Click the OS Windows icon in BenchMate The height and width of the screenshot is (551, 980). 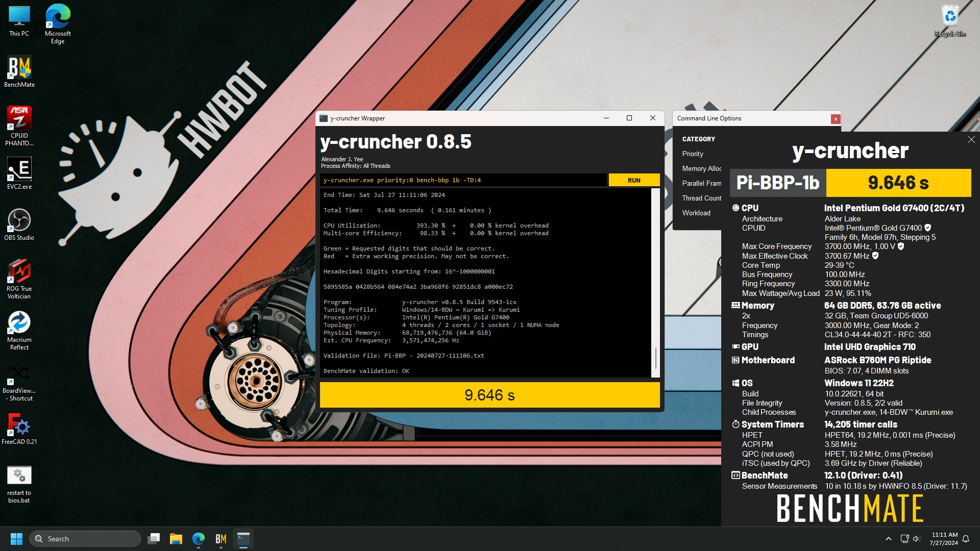click(736, 383)
